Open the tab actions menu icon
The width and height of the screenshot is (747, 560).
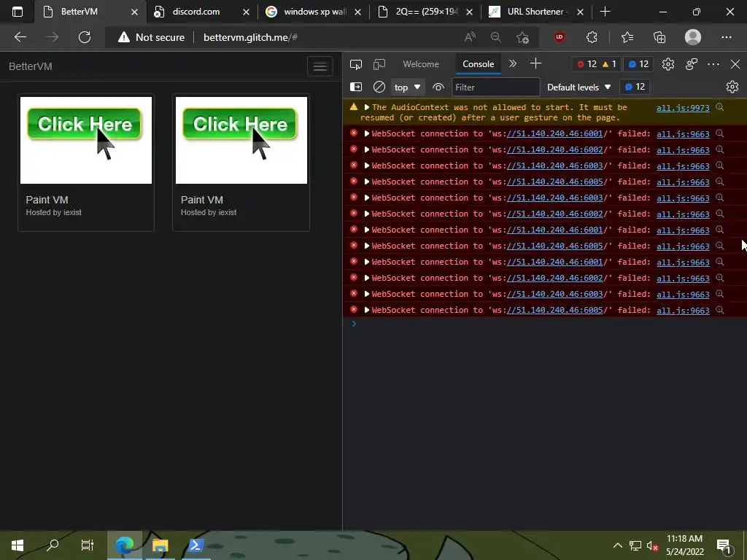click(x=18, y=12)
